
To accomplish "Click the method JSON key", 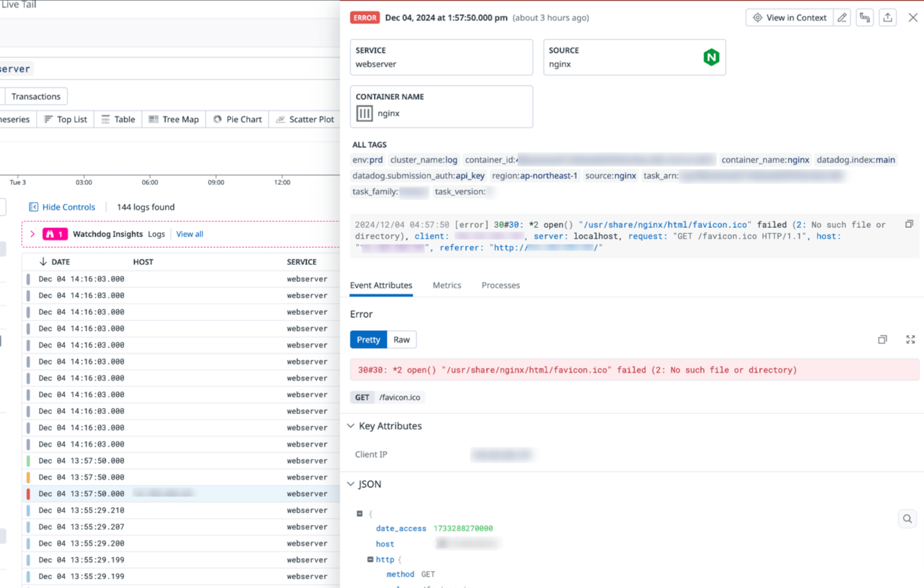I will tap(400, 574).
